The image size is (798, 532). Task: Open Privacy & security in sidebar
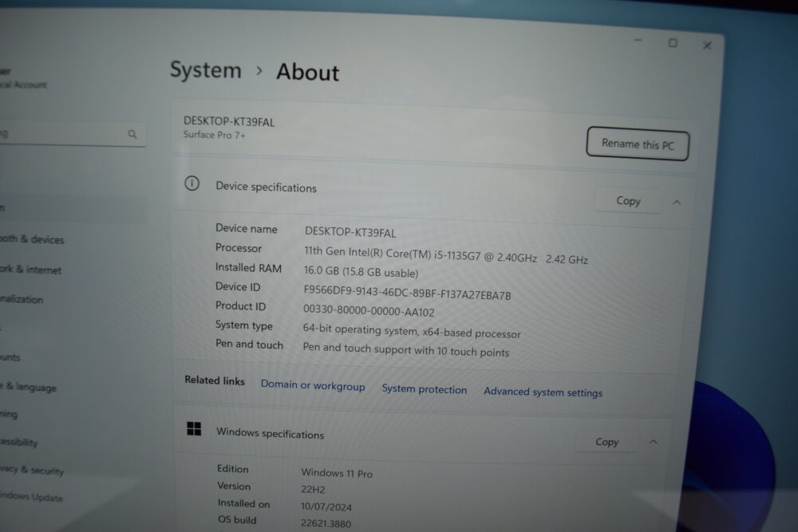click(32, 470)
